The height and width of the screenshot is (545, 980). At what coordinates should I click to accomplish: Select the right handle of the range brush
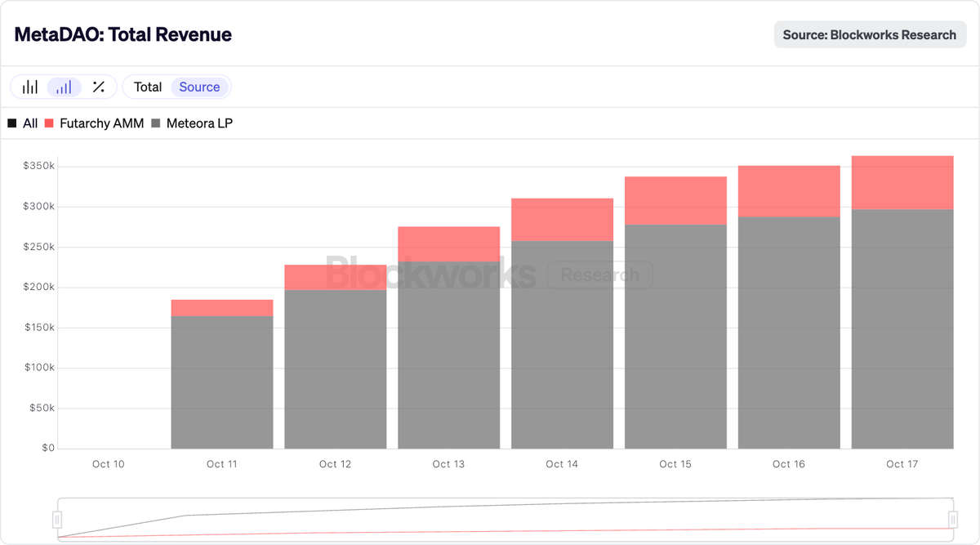pos(955,518)
